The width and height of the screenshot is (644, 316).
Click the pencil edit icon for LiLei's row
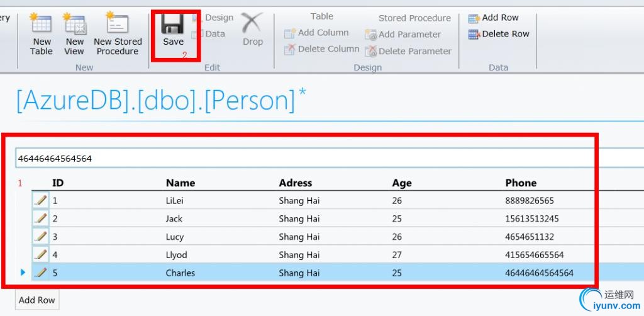point(40,201)
